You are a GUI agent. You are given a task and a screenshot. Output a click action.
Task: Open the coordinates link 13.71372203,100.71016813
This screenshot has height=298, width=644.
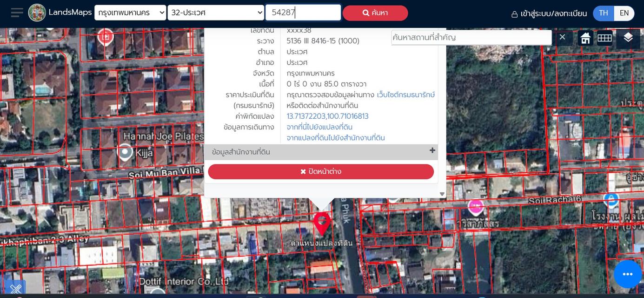coord(327,116)
